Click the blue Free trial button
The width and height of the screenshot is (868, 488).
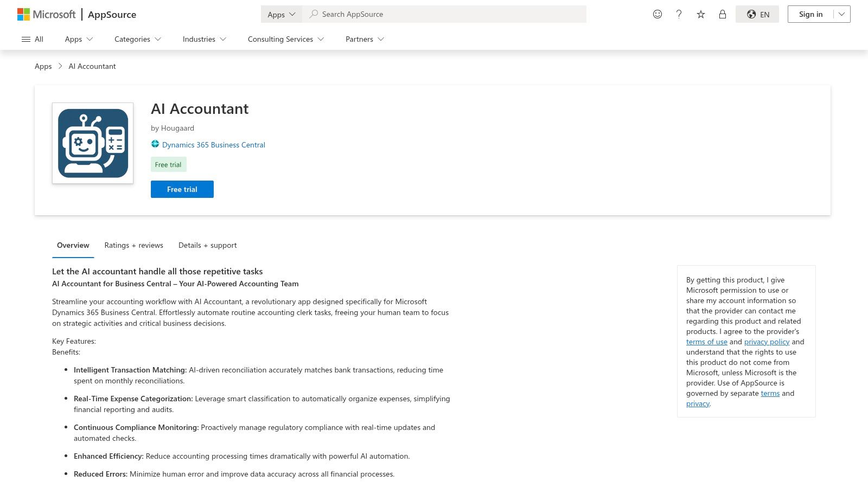coord(182,189)
